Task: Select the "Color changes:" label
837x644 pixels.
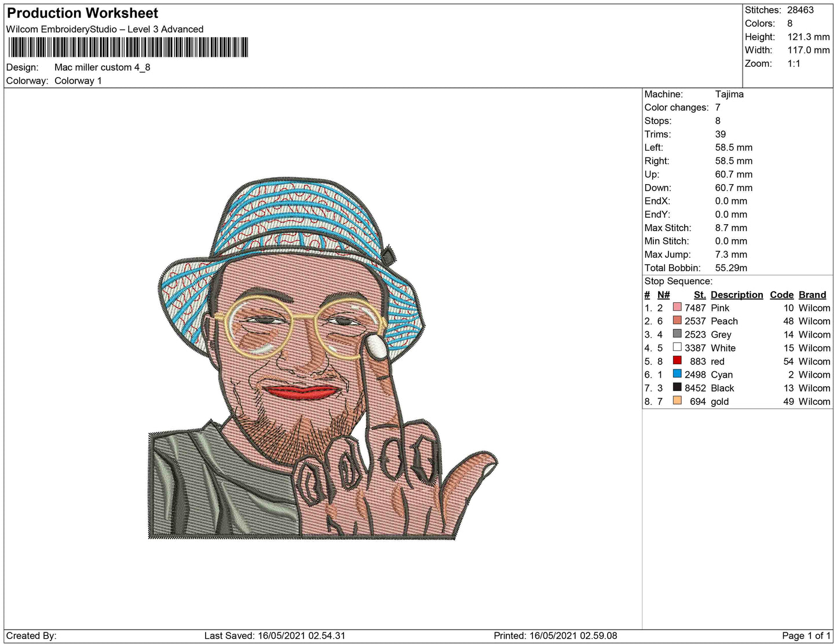Action: pos(677,108)
